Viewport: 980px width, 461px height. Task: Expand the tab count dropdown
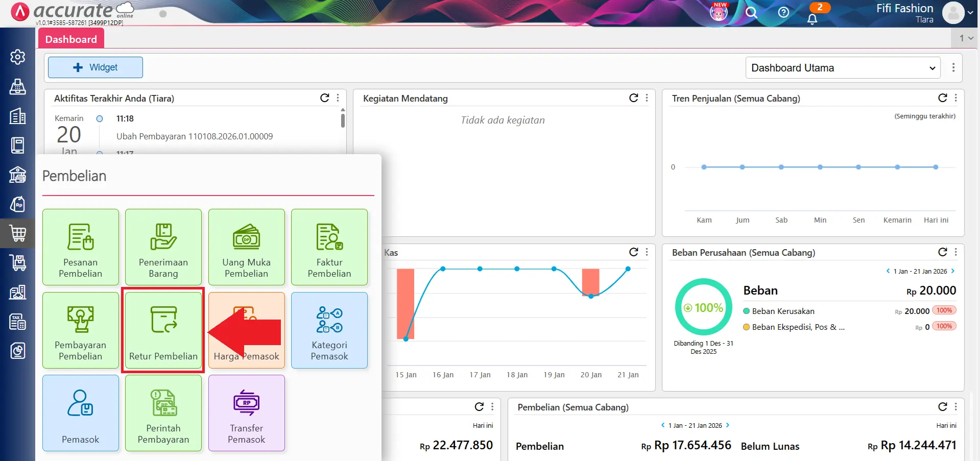click(x=966, y=38)
